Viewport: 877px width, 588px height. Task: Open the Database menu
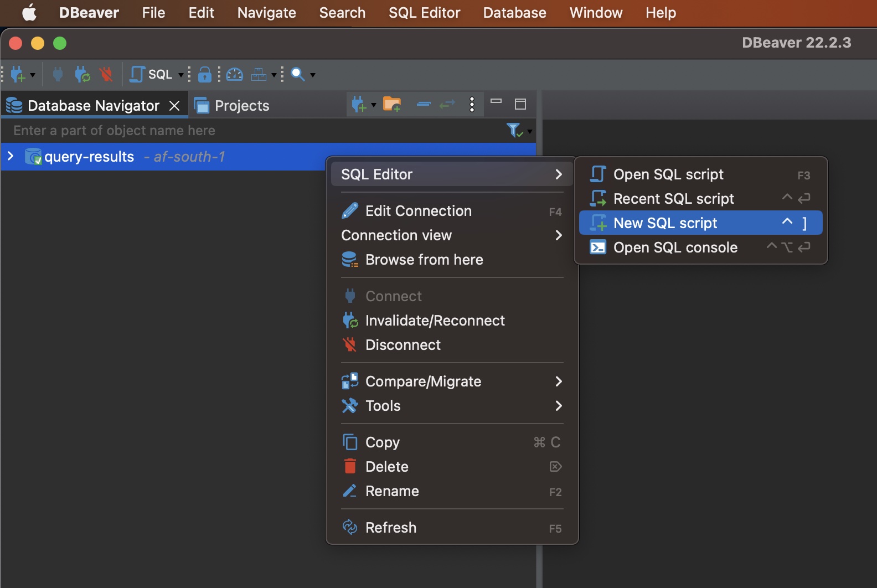[x=514, y=13]
